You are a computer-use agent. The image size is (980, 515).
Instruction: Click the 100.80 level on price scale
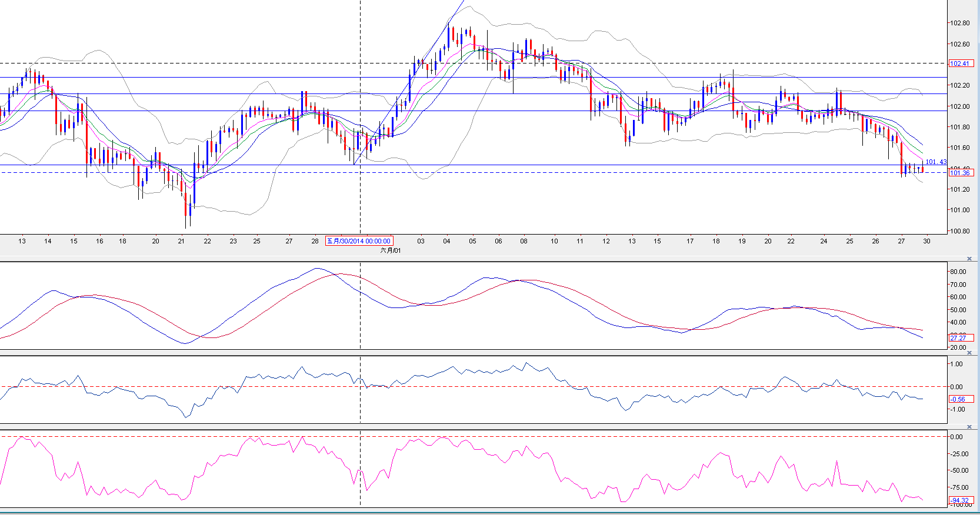tap(960, 231)
